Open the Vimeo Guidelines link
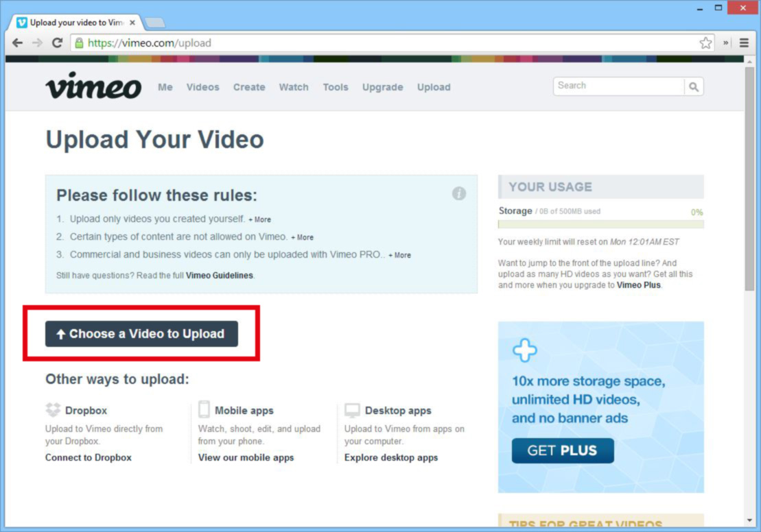 220,276
